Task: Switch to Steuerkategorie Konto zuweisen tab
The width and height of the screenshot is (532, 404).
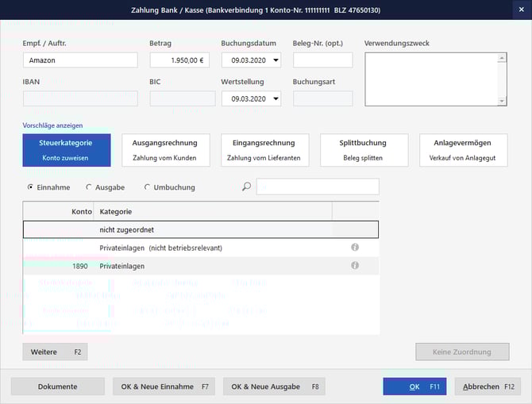Action: tap(67, 150)
